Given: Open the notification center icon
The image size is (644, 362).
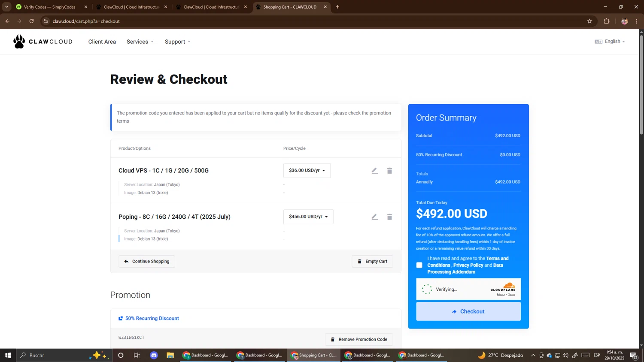Looking at the screenshot, I should [x=634, y=355].
